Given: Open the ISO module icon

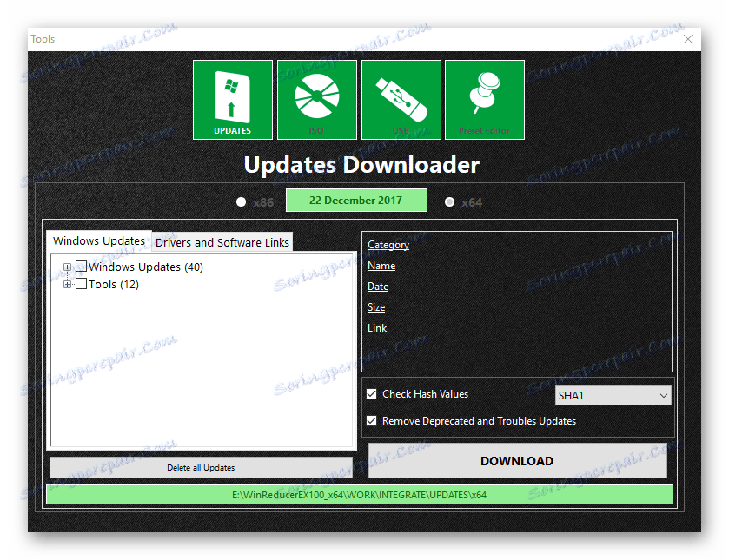Looking at the screenshot, I should [316, 99].
